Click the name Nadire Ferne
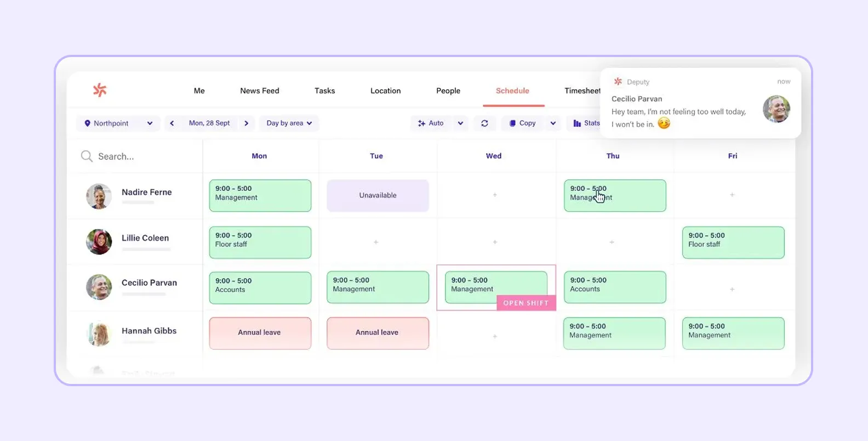Screen dimensions: 868x441 coord(147,193)
